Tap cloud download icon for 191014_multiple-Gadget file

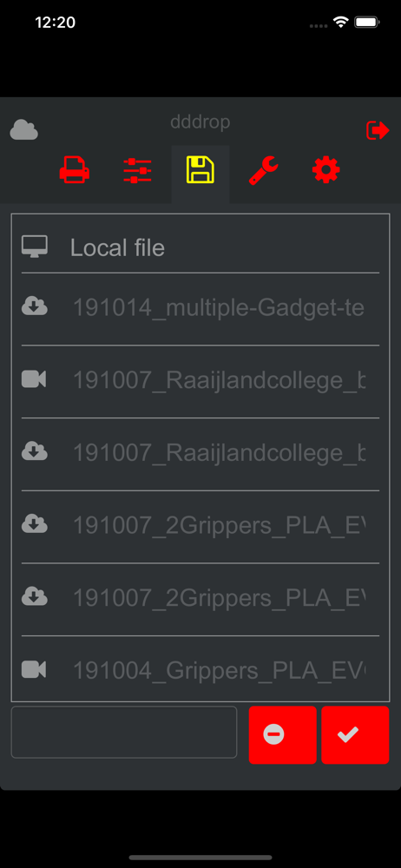35,306
